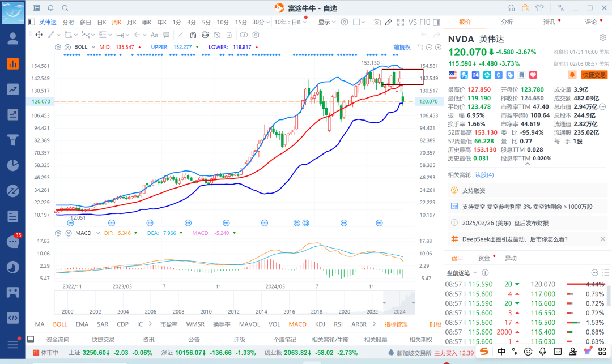
Task: Click the earnings E marker on chart
Action: [x=296, y=223]
